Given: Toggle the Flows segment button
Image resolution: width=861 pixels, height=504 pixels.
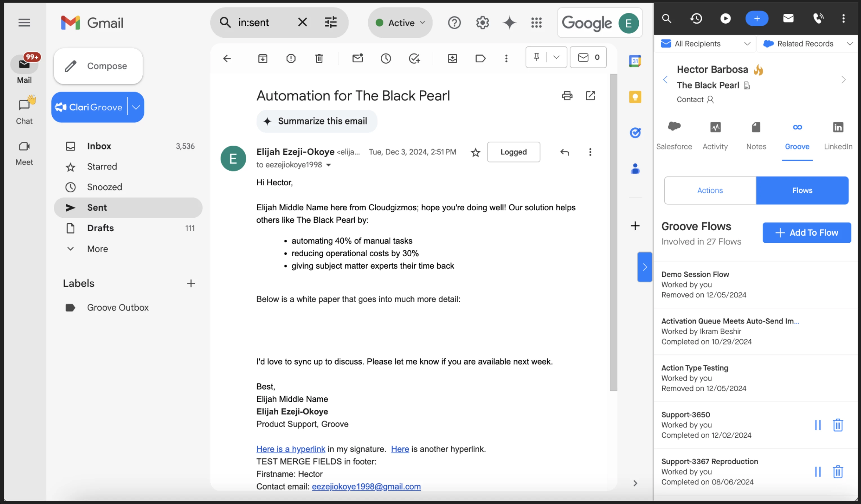Looking at the screenshot, I should (802, 190).
